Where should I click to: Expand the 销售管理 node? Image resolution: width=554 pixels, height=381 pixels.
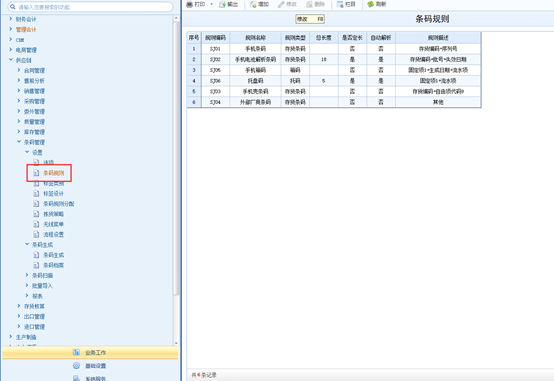[x=19, y=90]
